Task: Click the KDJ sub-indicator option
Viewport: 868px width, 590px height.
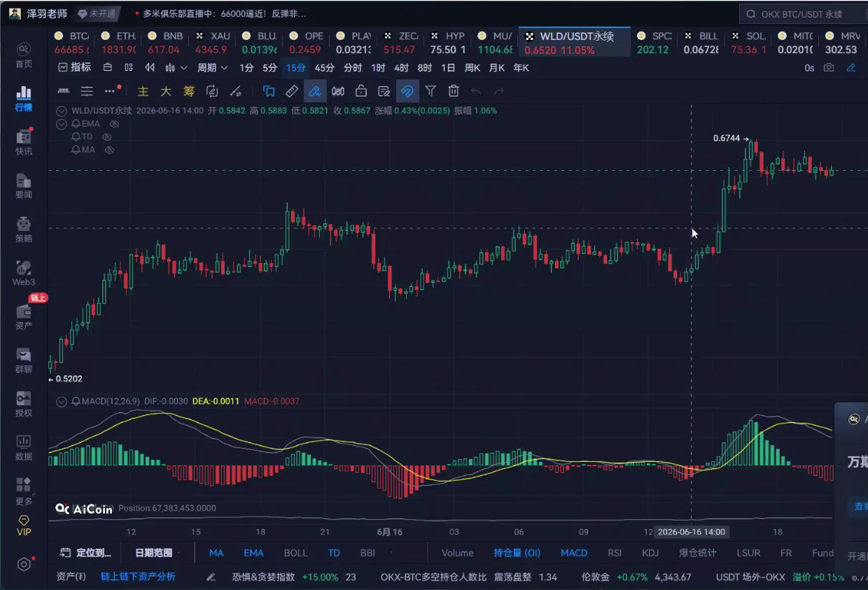Action: click(x=650, y=553)
